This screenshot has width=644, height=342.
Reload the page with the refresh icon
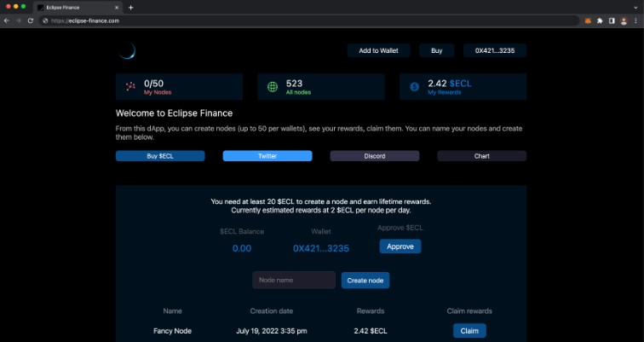pyautogui.click(x=31, y=20)
